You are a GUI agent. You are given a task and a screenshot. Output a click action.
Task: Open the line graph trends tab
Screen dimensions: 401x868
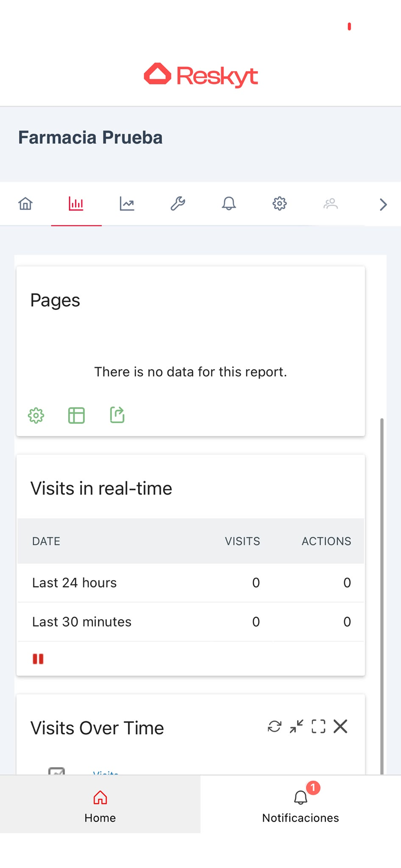point(127,204)
